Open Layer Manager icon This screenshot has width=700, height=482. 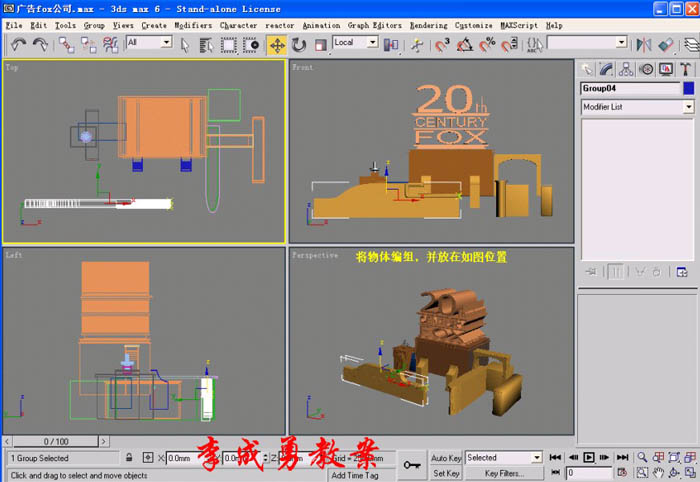pos(691,45)
